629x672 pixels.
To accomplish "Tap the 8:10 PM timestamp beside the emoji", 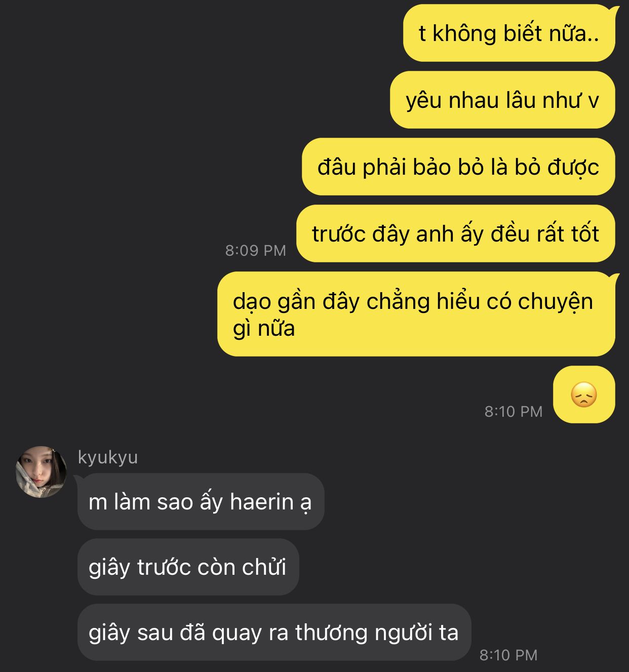I will click(x=514, y=411).
